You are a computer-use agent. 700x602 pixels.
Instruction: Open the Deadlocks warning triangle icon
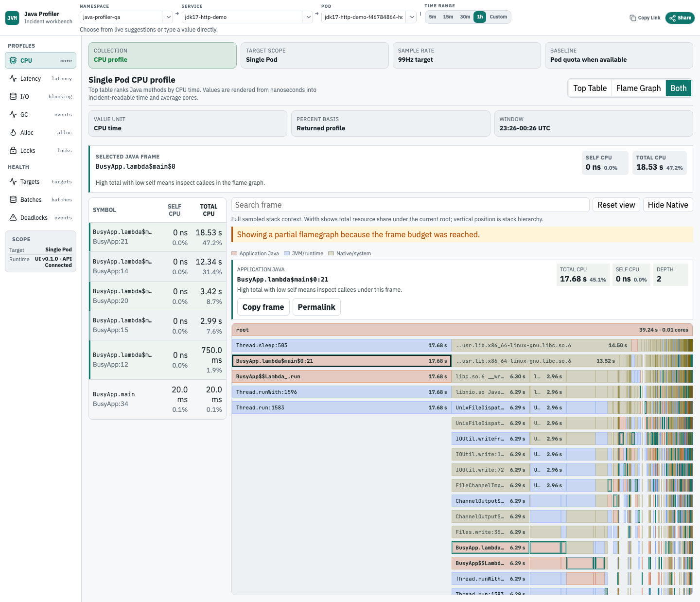13,218
